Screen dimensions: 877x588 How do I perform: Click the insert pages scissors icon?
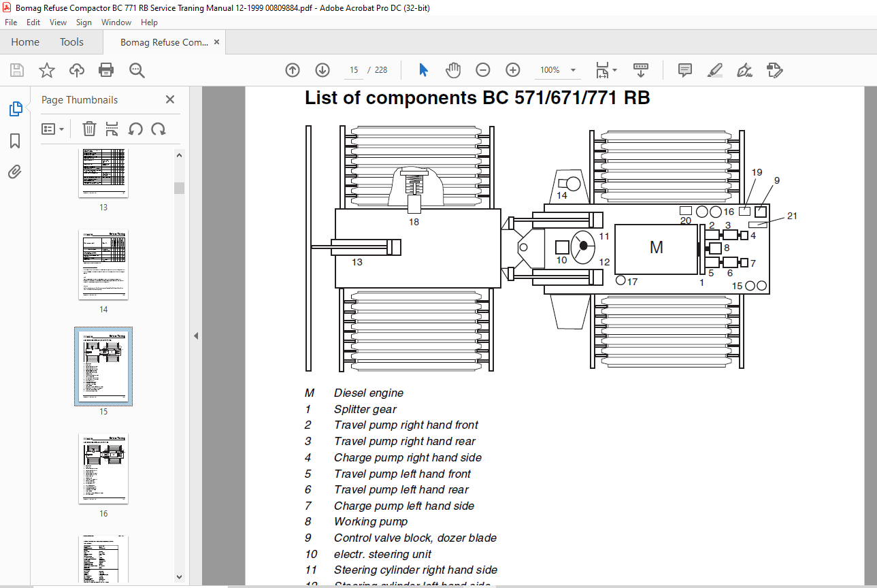click(112, 129)
